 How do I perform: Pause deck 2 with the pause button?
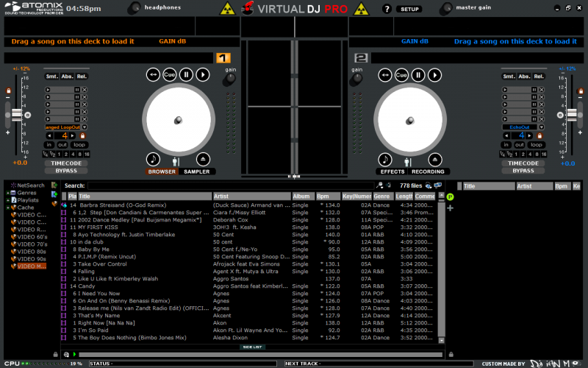418,75
